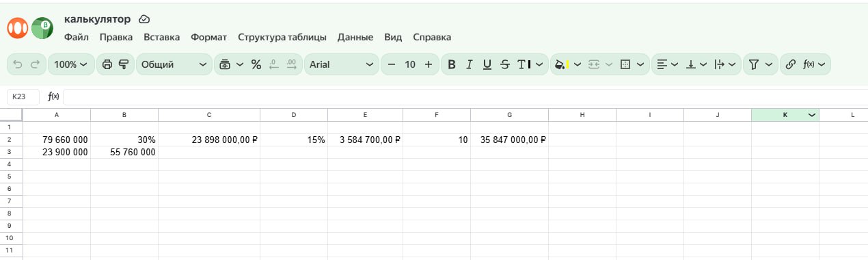The width and height of the screenshot is (868, 260).
Task: Open fill color dropdown arrow
Action: 578,64
